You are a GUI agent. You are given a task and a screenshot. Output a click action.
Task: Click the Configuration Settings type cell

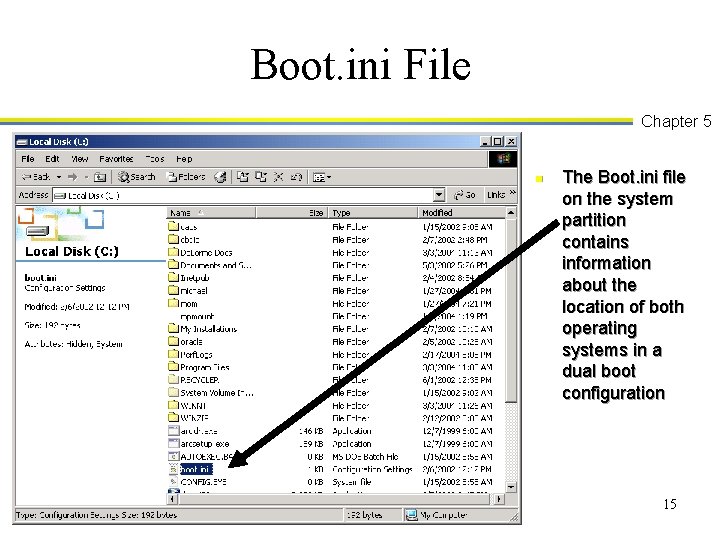pos(372,469)
